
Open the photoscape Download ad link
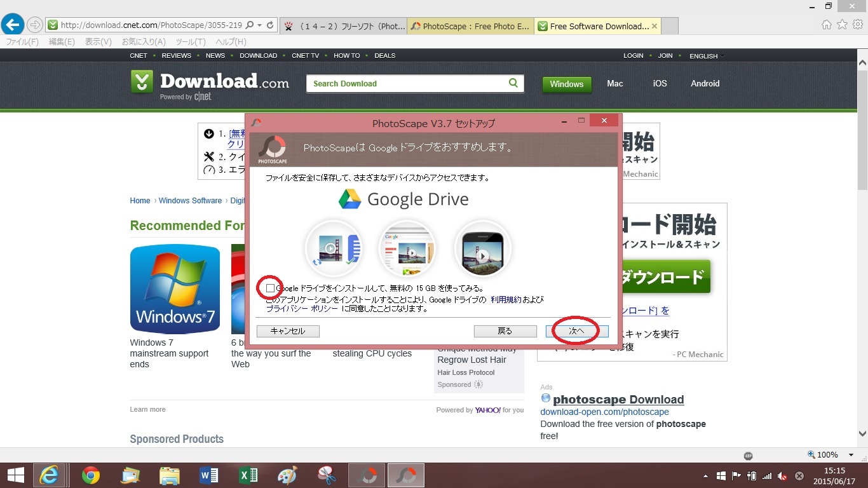tap(618, 400)
